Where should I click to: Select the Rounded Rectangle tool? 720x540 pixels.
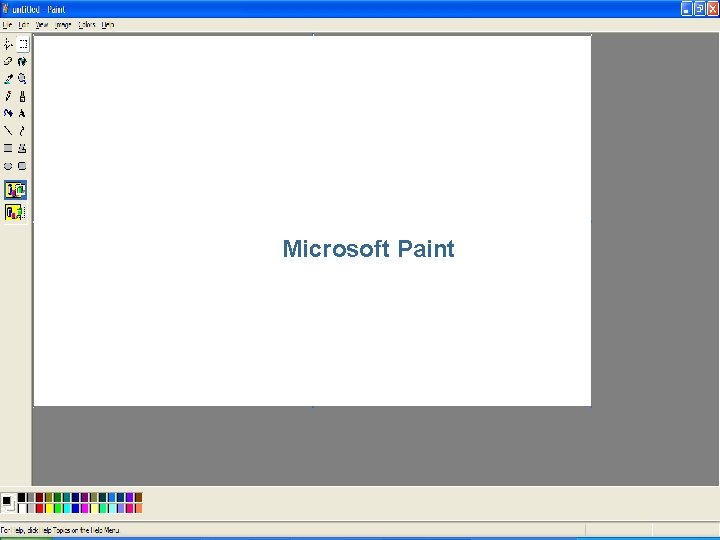tap(22, 166)
